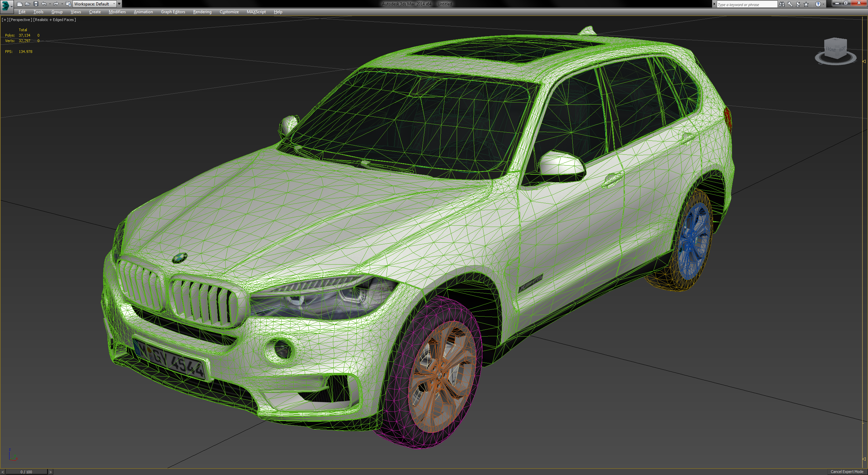Image resolution: width=868 pixels, height=475 pixels.
Task: Click the Perspective viewport label
Action: coord(20,20)
